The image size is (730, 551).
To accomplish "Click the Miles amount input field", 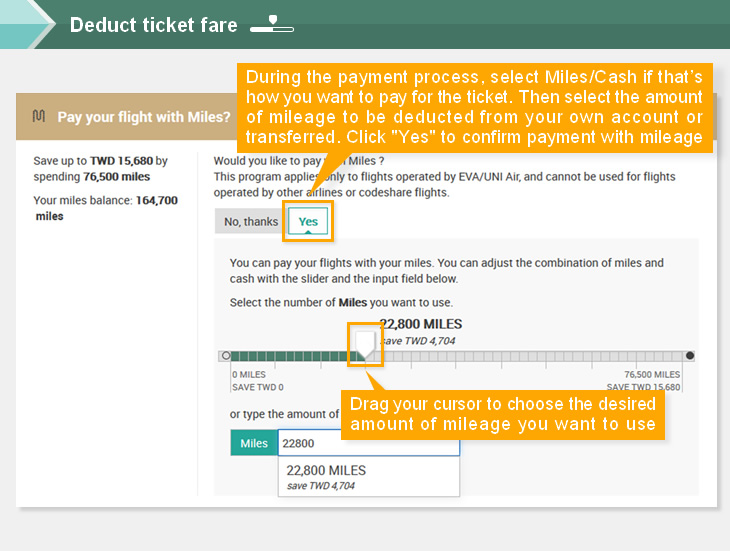I will [x=369, y=443].
